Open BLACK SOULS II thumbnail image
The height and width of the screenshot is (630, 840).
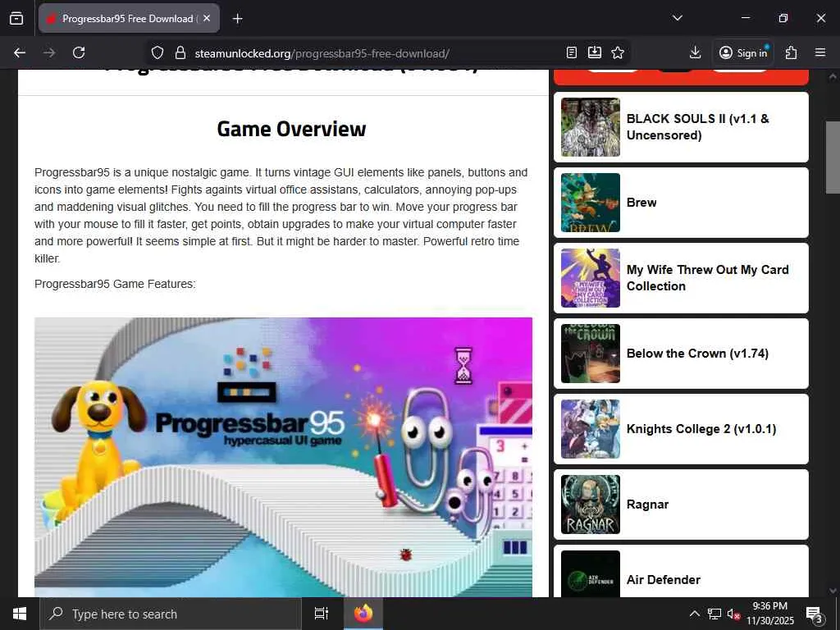tap(591, 127)
